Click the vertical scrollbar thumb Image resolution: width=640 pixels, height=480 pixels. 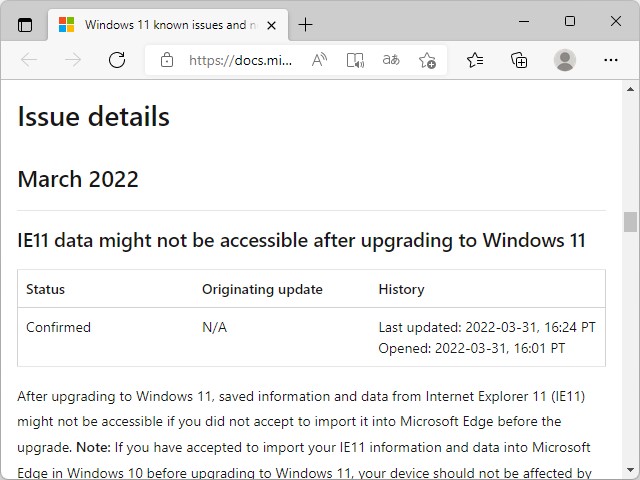630,222
